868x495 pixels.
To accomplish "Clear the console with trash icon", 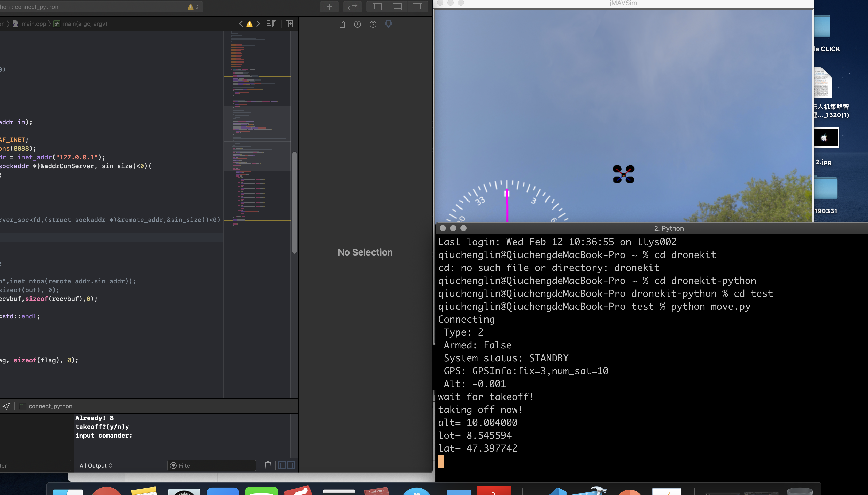I will point(268,465).
